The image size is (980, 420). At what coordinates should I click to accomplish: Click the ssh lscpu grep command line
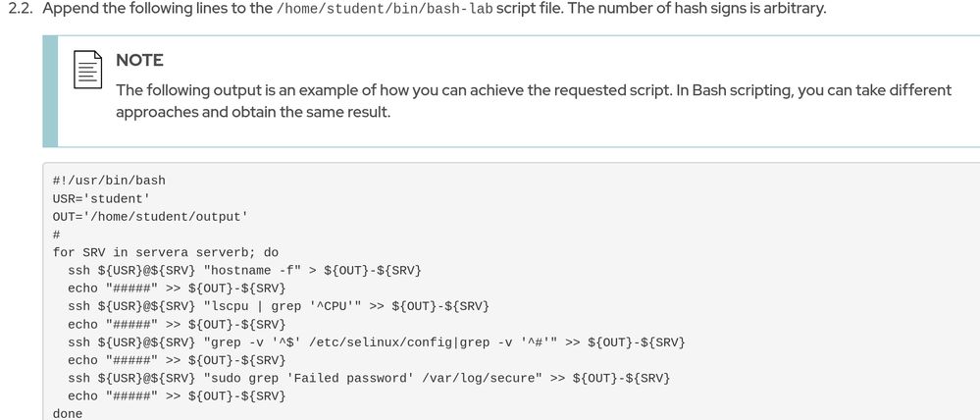pos(278,306)
